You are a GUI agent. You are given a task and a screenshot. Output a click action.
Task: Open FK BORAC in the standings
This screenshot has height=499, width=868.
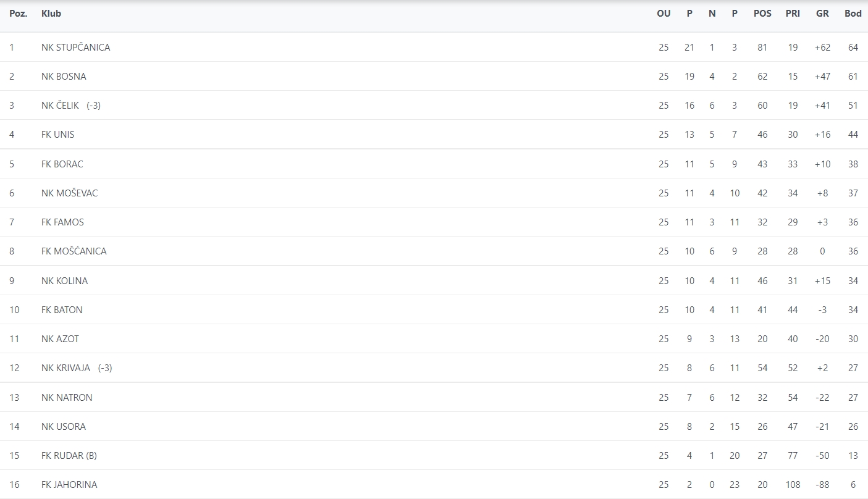pyautogui.click(x=62, y=164)
